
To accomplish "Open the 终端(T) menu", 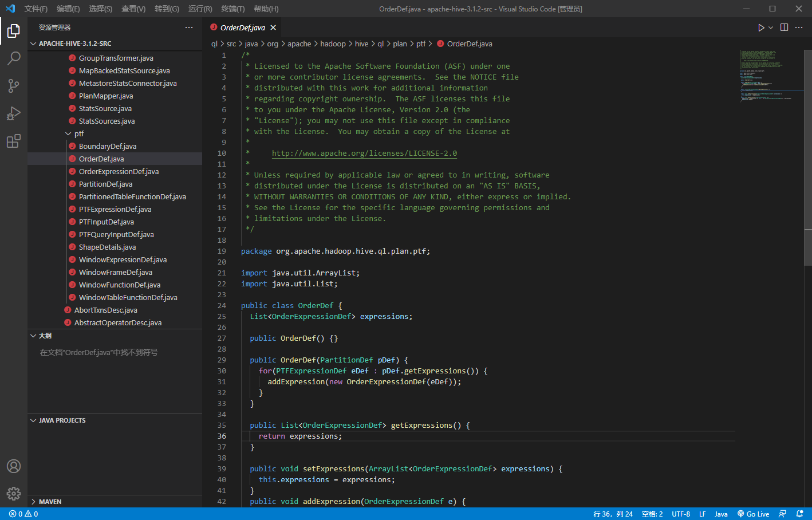I will 233,9.
